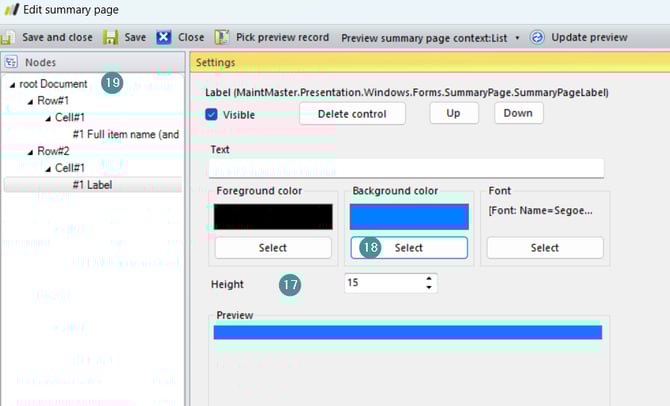670x406 pixels.
Task: Click the green Save disk icon
Action: (111, 38)
